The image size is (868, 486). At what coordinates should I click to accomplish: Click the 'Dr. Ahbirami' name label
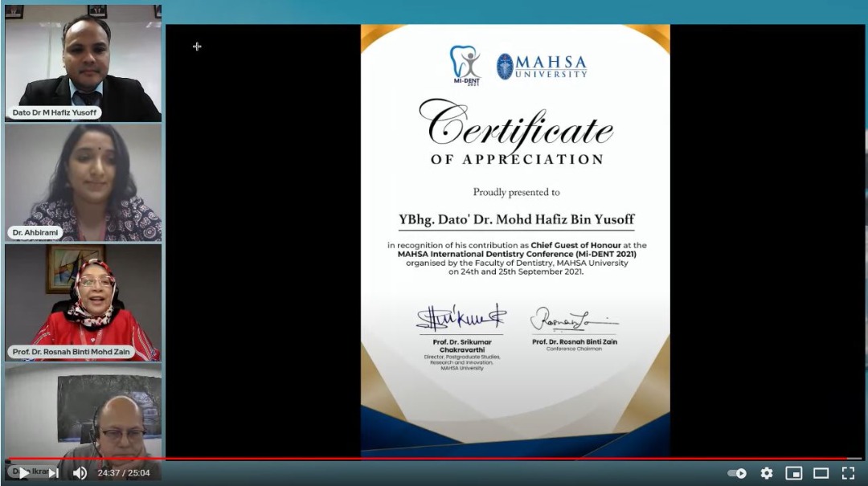(35, 232)
